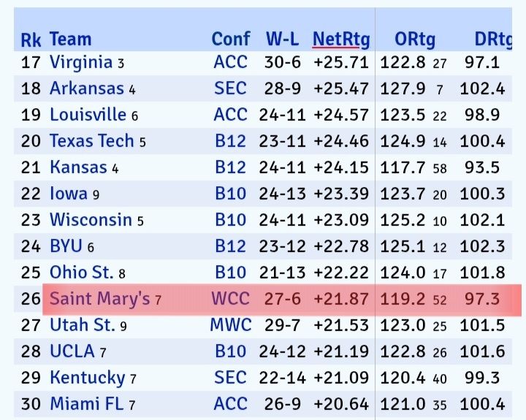Select the Wisconsin team link
Viewport: 526px width, 420px height.
pyautogui.click(x=91, y=220)
